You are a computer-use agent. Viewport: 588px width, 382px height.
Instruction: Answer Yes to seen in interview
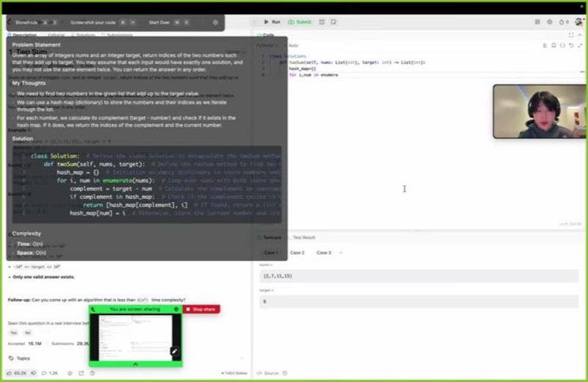[x=13, y=333]
